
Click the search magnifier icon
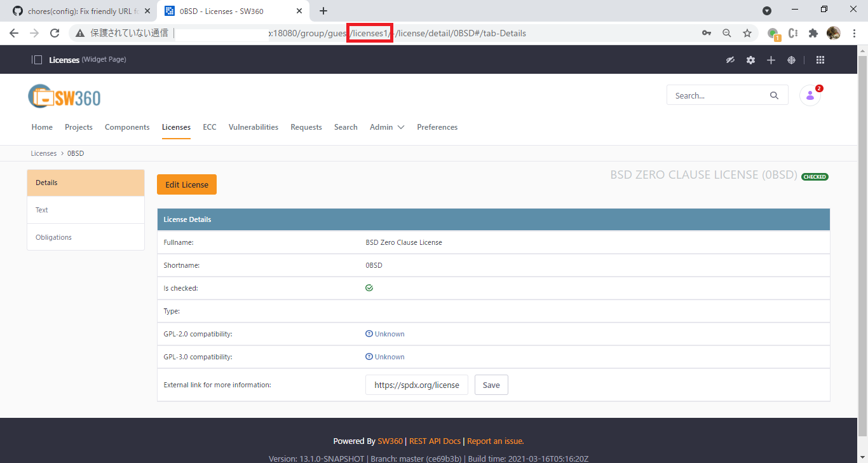(774, 95)
